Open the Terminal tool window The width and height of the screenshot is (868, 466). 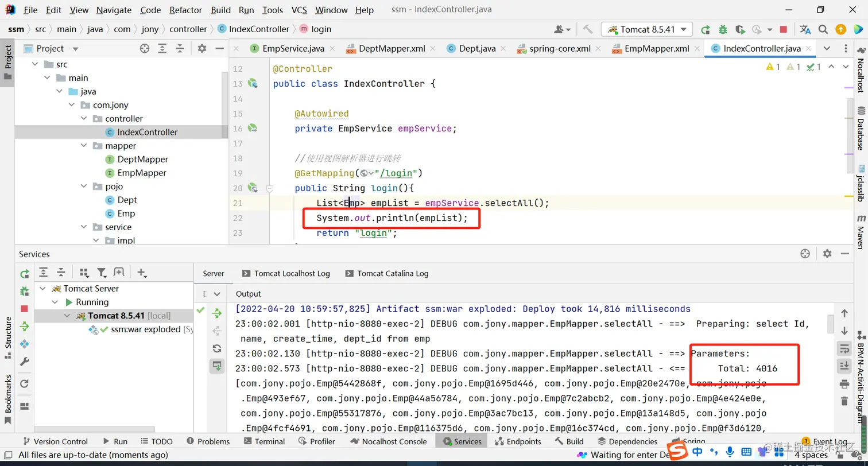point(265,441)
